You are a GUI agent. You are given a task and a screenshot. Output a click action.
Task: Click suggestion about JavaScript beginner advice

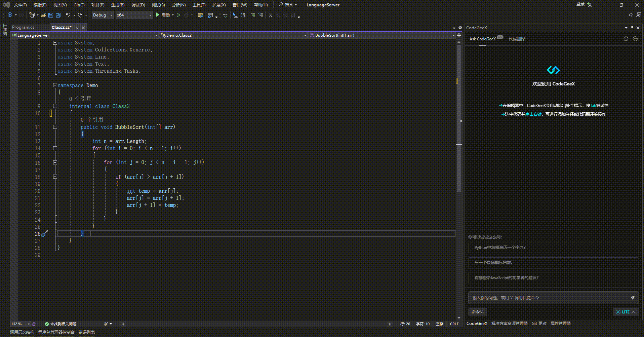[x=553, y=277]
